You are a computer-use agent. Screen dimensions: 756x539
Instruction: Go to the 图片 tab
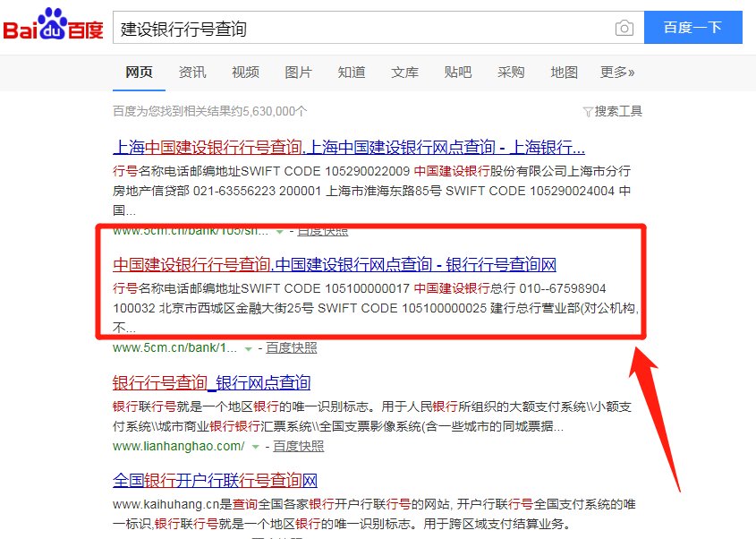click(x=299, y=73)
